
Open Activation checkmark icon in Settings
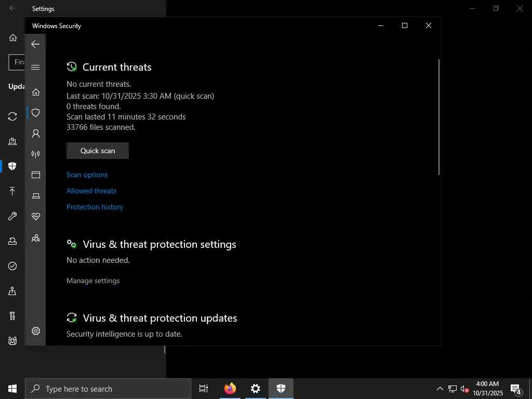tap(12, 266)
